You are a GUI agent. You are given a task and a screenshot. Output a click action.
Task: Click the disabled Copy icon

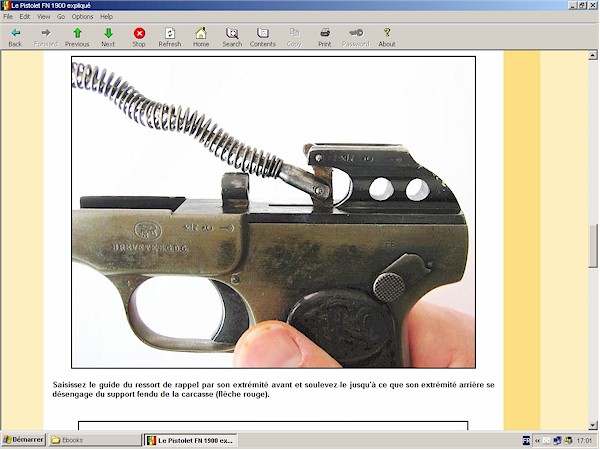point(294,37)
